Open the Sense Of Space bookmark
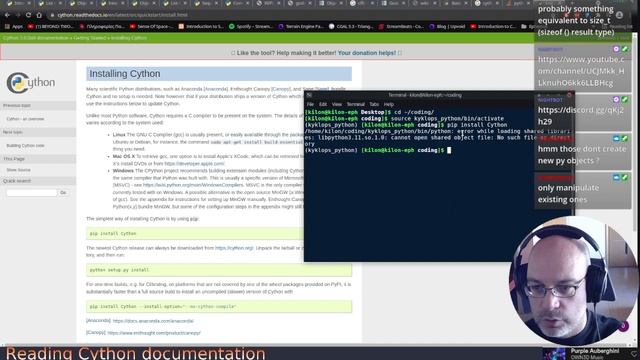Viewport: 640px width, 360px height. 151,27
